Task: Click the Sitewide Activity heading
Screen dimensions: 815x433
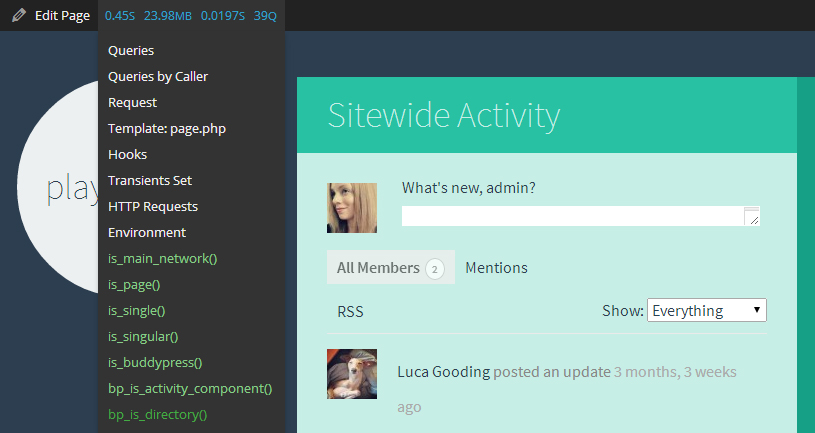Action: click(x=444, y=115)
